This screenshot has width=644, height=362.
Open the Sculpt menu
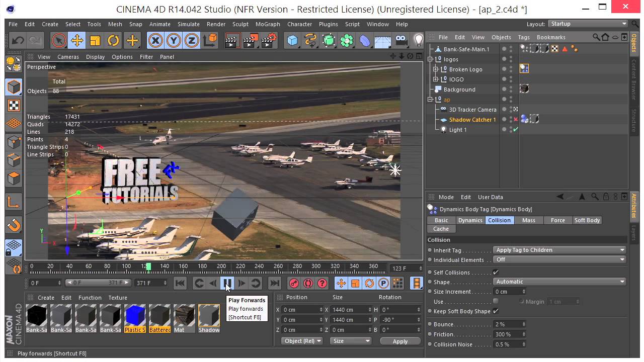[240, 24]
